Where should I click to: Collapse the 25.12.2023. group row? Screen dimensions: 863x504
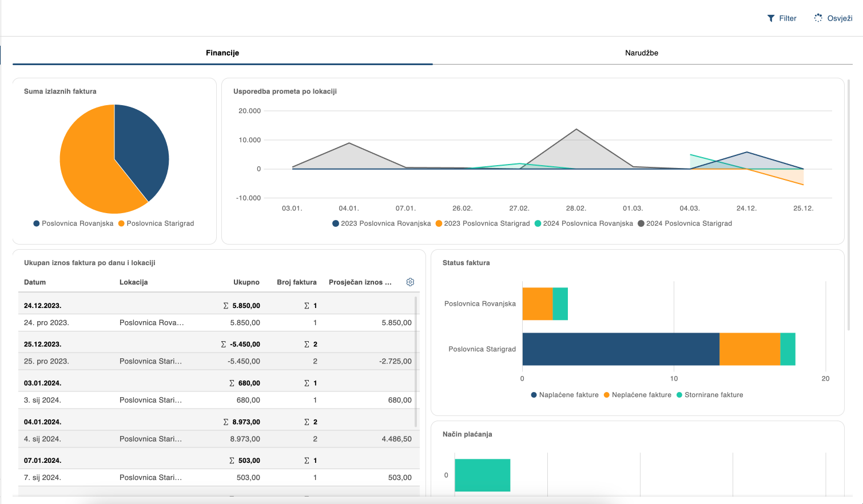(42, 345)
